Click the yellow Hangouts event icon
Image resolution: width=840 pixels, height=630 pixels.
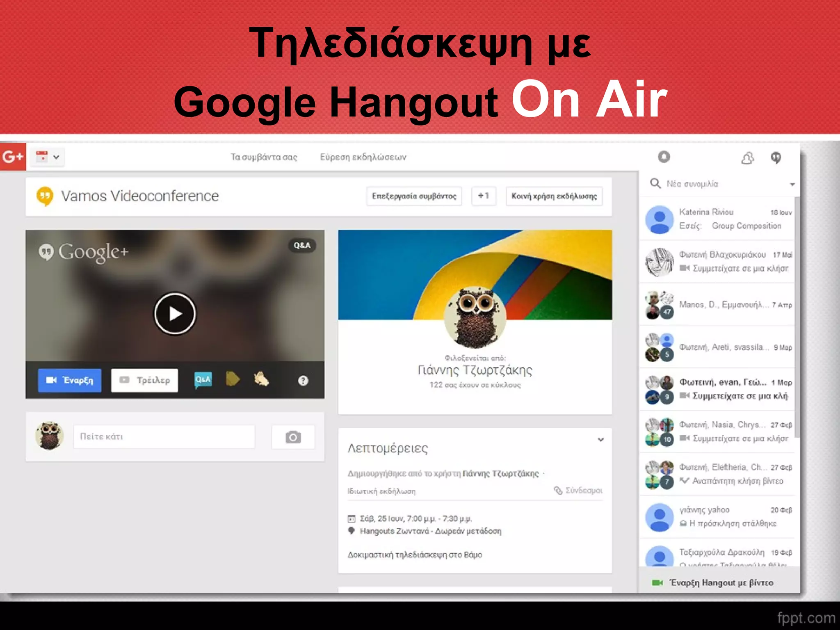click(x=45, y=196)
